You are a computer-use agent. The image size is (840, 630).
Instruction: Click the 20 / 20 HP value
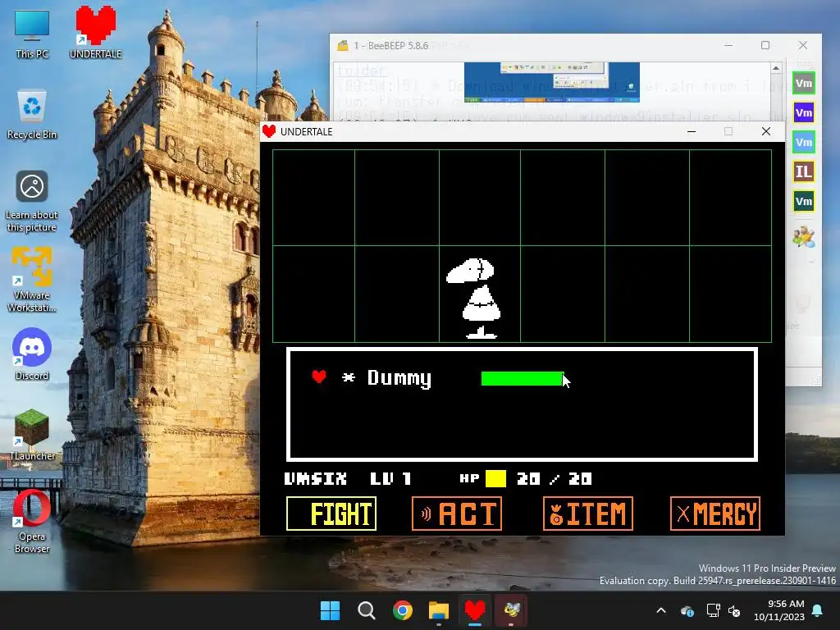tap(554, 478)
